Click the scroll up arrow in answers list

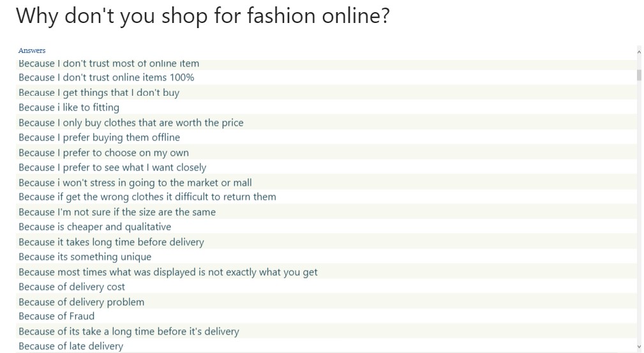point(639,51)
